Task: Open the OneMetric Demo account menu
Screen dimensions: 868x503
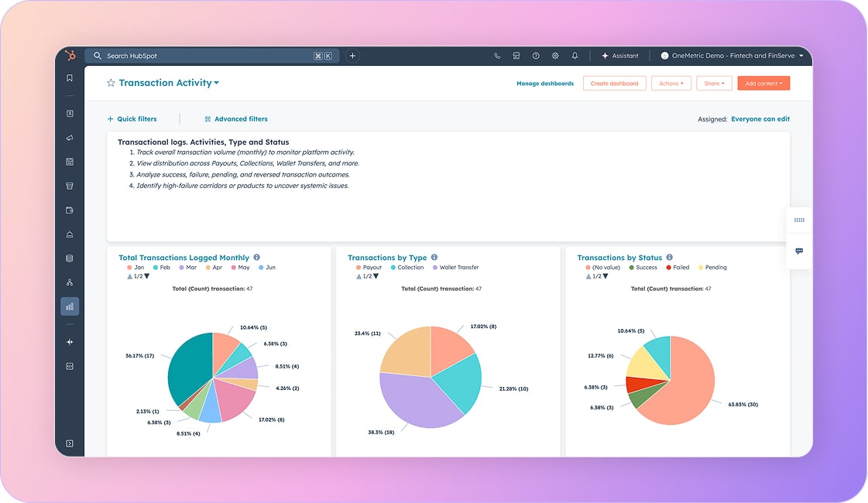Action: click(x=732, y=56)
